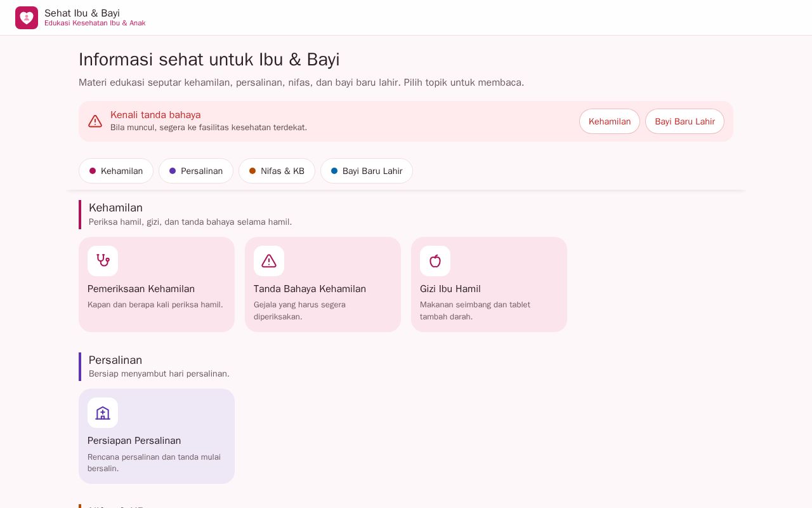Click the Sehat Ibu & Bayi heart logo
This screenshot has height=508, width=812.
(x=27, y=18)
